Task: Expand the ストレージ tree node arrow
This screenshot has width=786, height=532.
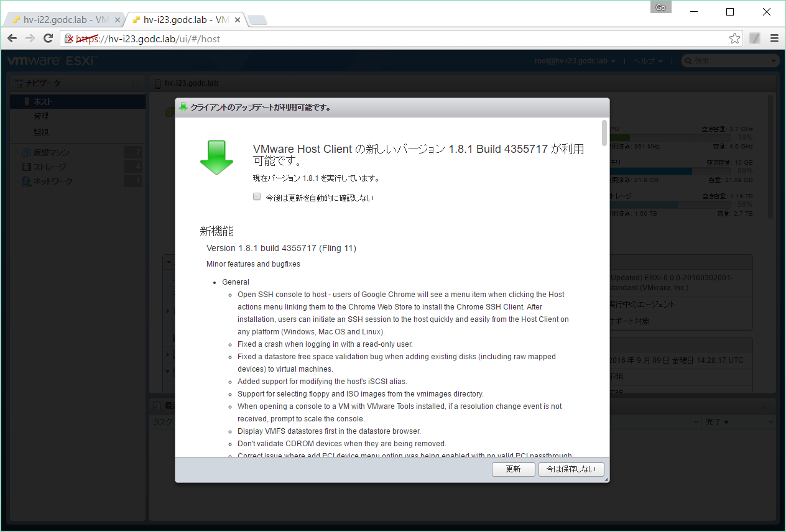Action: pyautogui.click(x=17, y=167)
